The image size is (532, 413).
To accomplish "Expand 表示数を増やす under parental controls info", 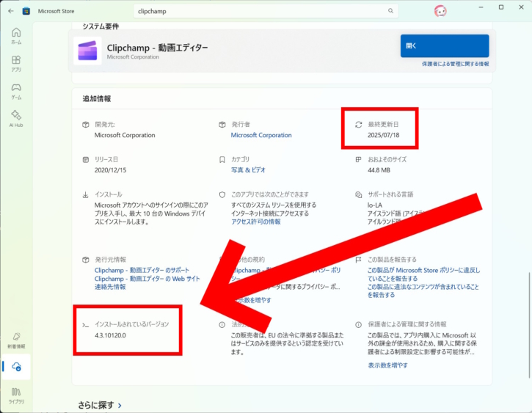I will click(387, 365).
